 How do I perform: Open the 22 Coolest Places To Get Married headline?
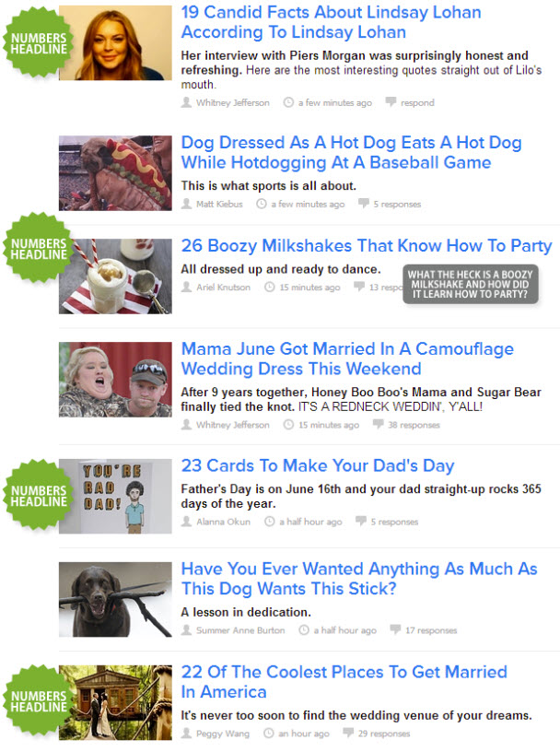(x=344, y=682)
